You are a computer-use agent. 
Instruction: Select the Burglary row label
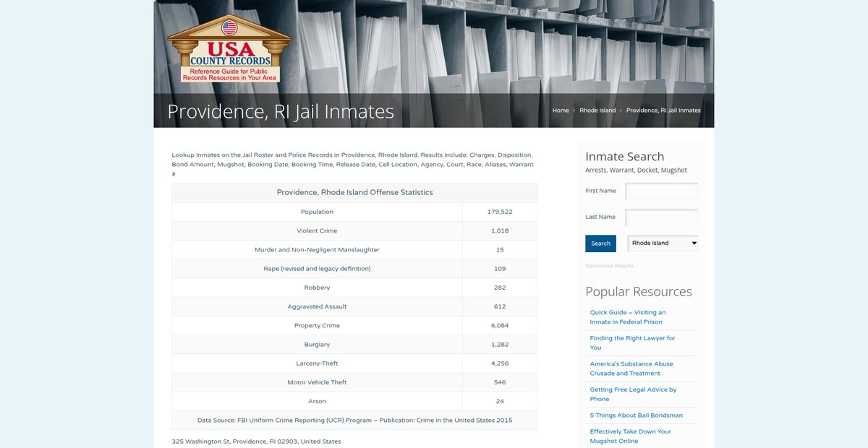pos(317,345)
